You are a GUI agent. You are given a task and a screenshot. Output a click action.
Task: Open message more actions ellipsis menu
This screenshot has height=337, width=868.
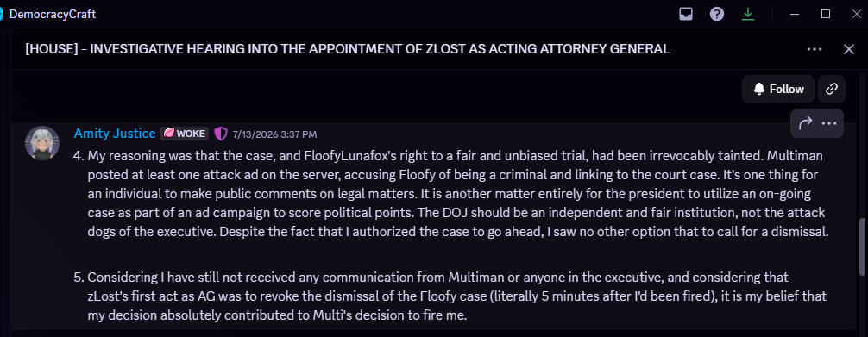click(829, 123)
